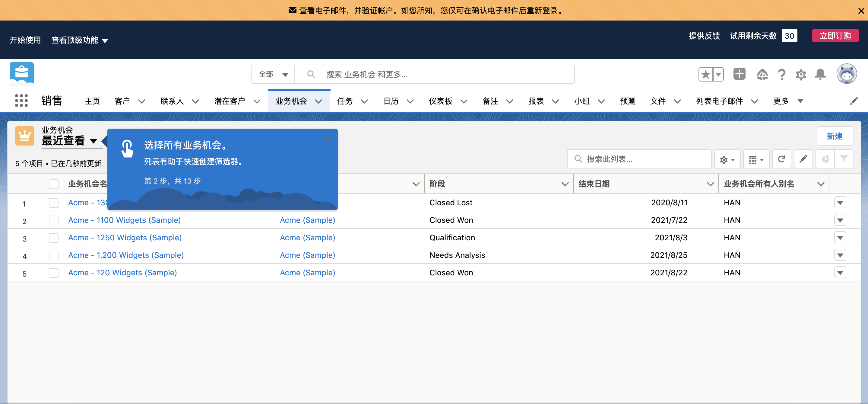Click the Help question mark icon
The image size is (868, 404).
782,74
